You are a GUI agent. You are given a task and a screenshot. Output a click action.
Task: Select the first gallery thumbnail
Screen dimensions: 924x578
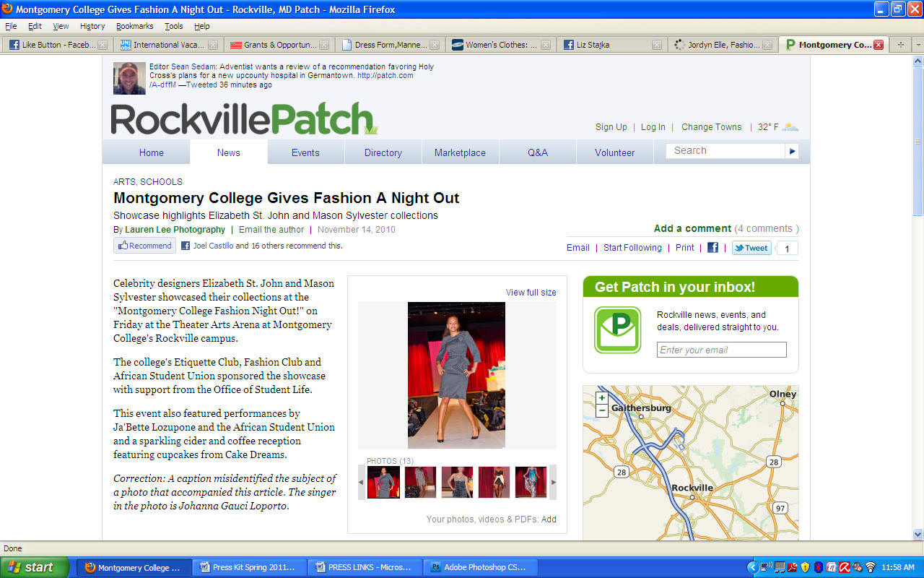pos(383,482)
